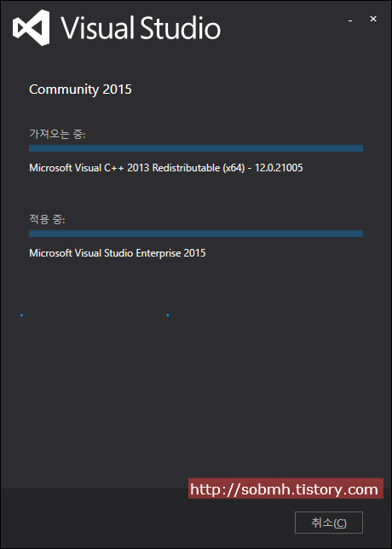Click the left blue loading dot
The image size is (392, 549).
(21, 315)
